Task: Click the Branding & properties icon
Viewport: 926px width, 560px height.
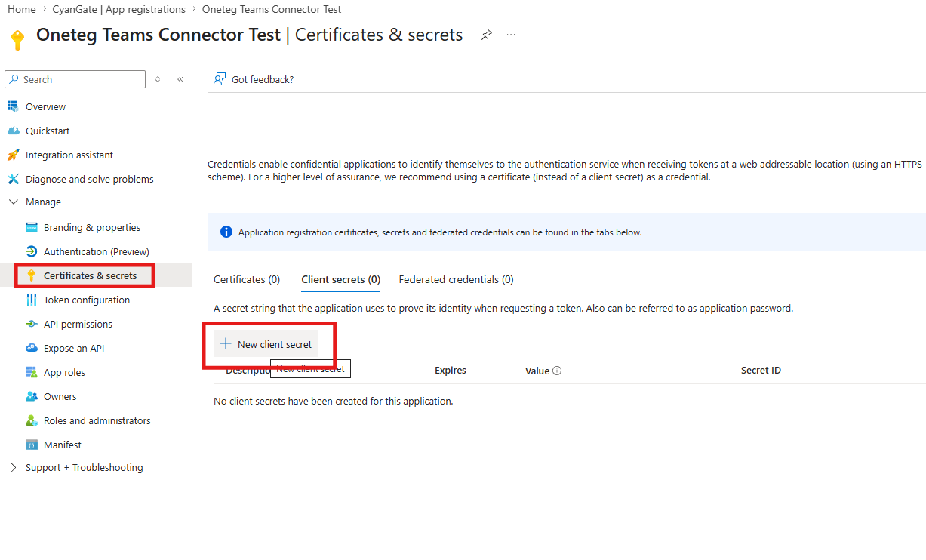Action: coord(31,227)
